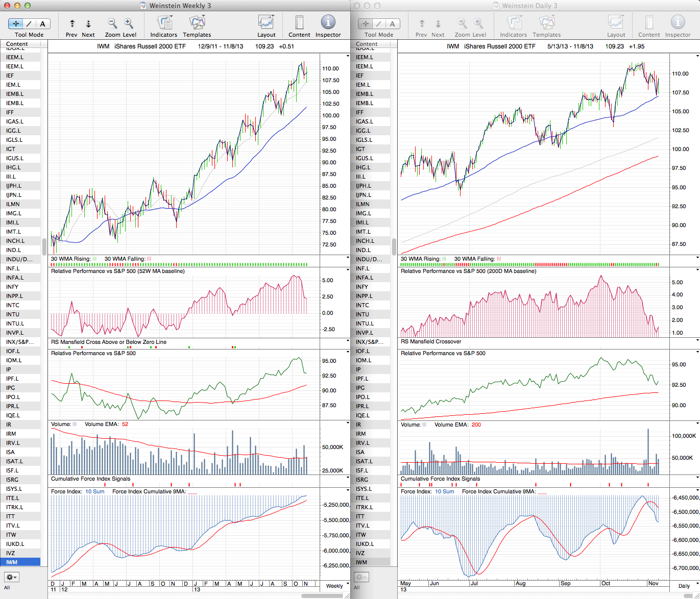Open Indicators in the Weekly window toolbar
Viewport: 700px width, 599px height.
pyautogui.click(x=163, y=23)
